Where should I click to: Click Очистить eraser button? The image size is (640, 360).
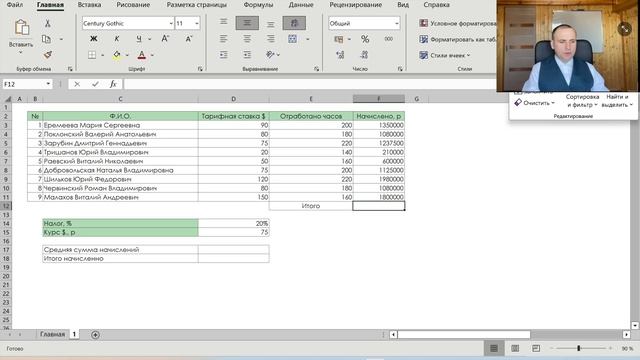[x=534, y=103]
